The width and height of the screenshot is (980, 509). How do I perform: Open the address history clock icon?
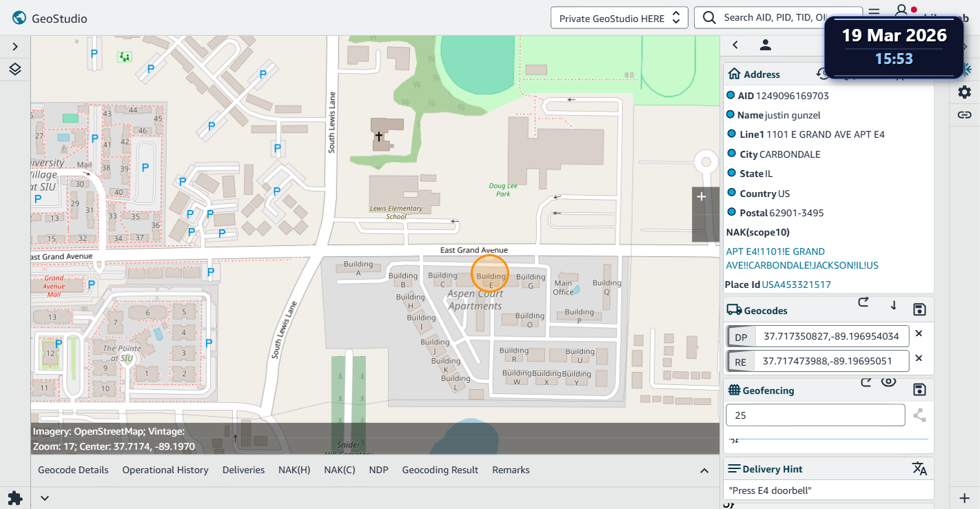(x=822, y=74)
